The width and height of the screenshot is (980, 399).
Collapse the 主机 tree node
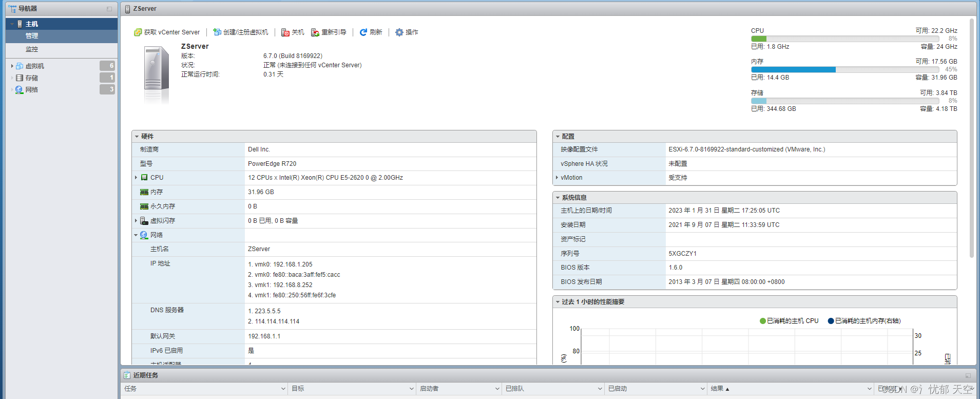point(12,24)
